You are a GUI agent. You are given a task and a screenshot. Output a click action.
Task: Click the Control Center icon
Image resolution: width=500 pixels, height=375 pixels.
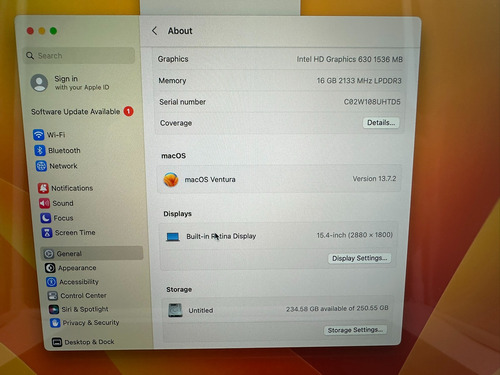coord(53,295)
